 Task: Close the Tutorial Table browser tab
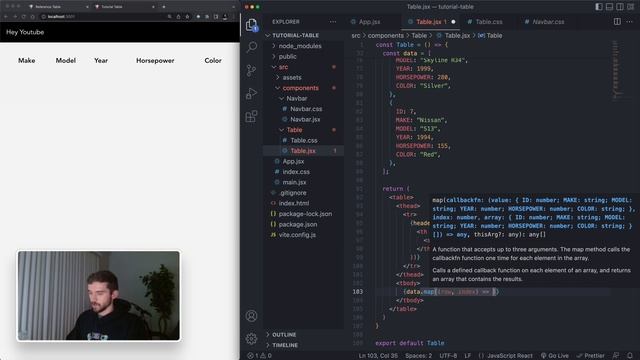153,7
